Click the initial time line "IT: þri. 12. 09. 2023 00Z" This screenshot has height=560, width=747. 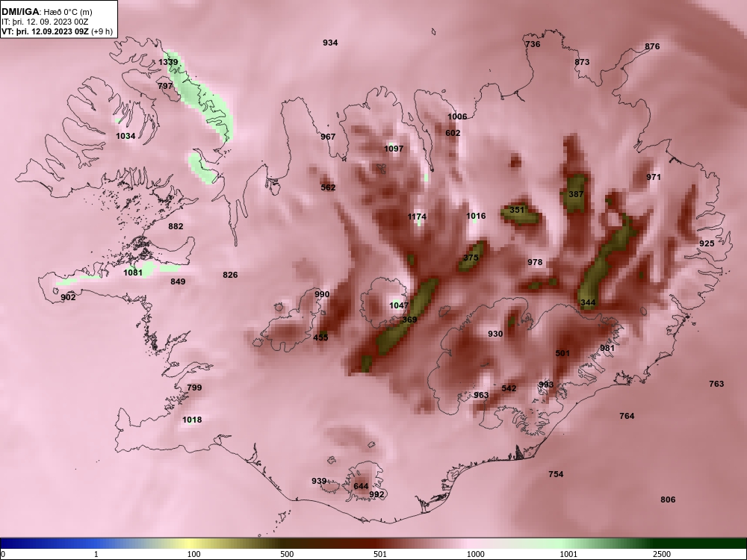[45, 22]
